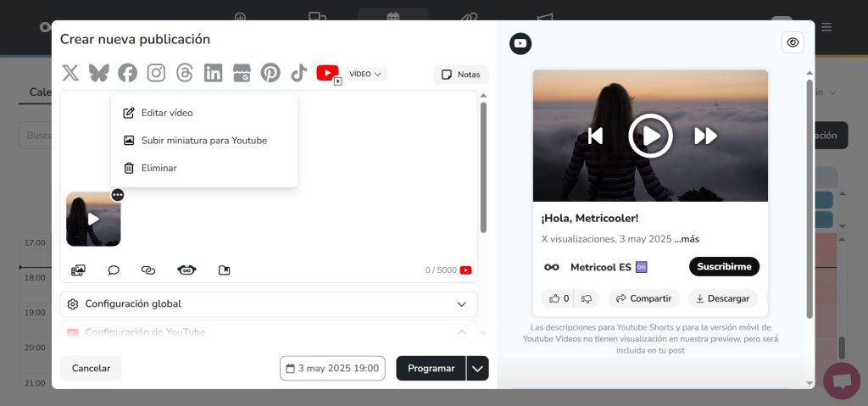Select the TikTok network icon

click(299, 73)
